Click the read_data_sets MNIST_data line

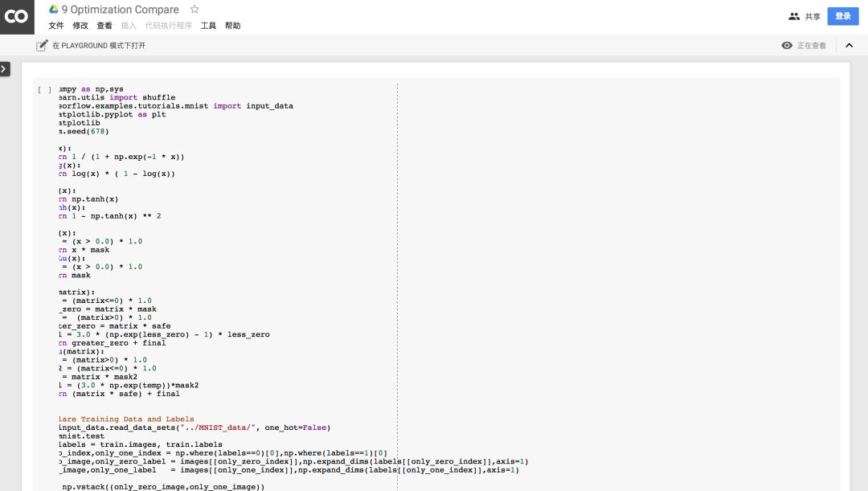tap(194, 428)
